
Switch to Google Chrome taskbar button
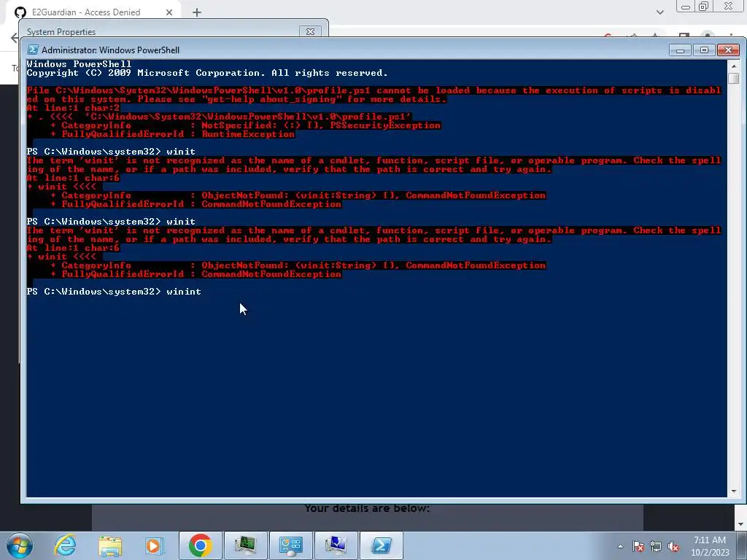[200, 545]
